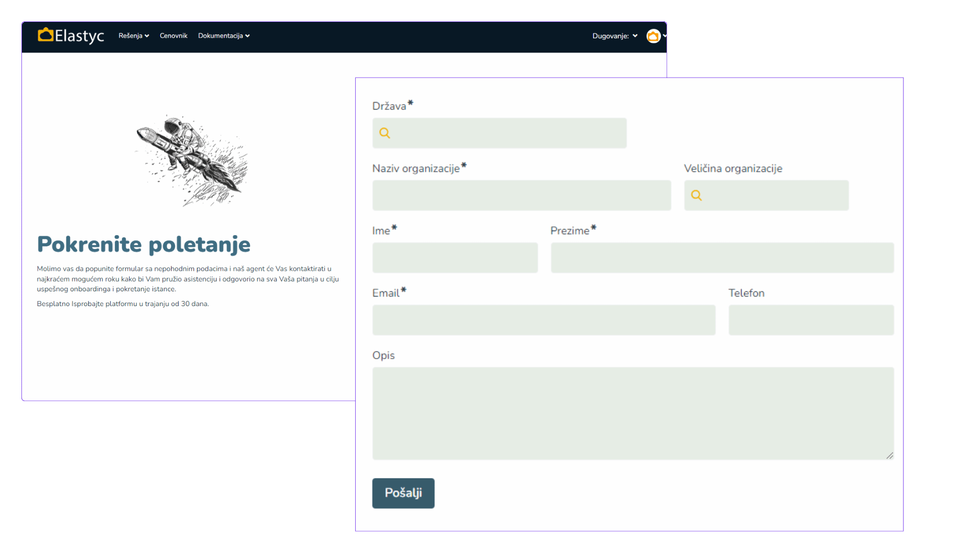Select the Email input field
Viewport: 980px width, 551px height.
pyautogui.click(x=544, y=320)
